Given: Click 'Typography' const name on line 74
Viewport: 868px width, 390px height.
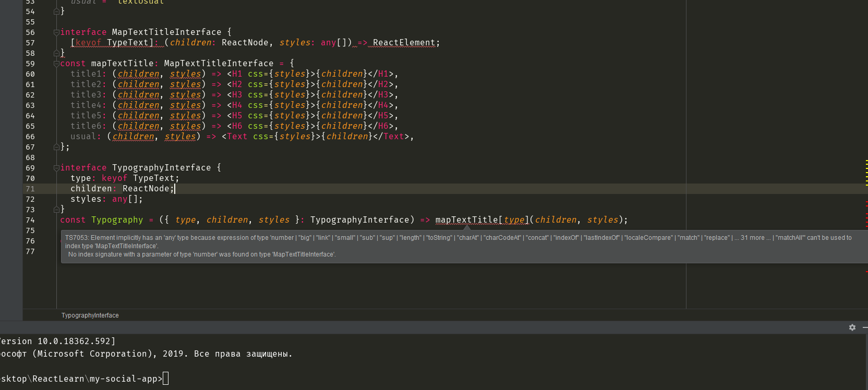Looking at the screenshot, I should [117, 220].
